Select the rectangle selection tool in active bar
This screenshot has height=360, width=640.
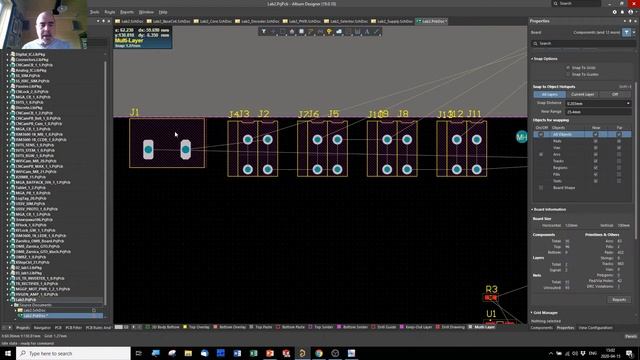tap(282, 31)
